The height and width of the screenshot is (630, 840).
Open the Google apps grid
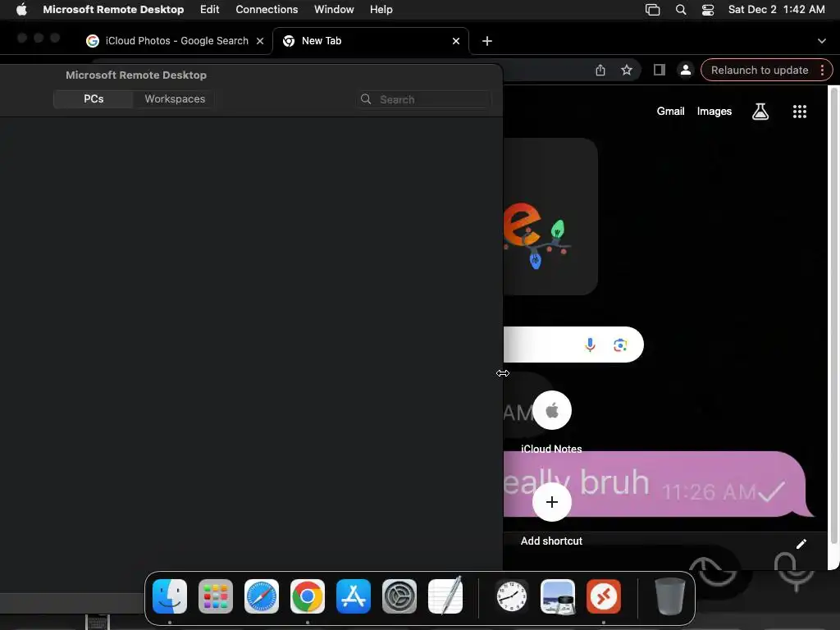click(799, 112)
